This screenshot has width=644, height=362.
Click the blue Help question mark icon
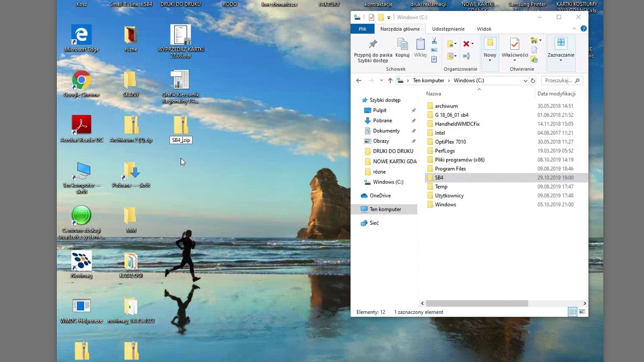(x=584, y=29)
